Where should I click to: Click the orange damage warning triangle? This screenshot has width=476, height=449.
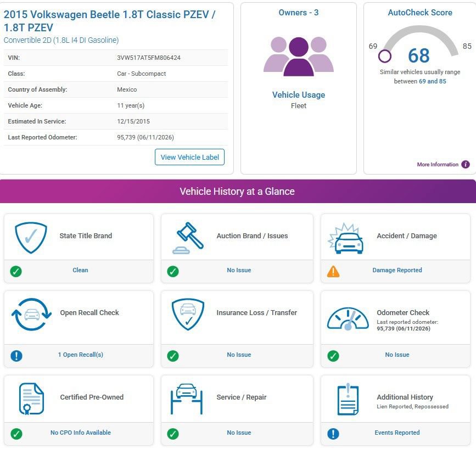click(333, 271)
